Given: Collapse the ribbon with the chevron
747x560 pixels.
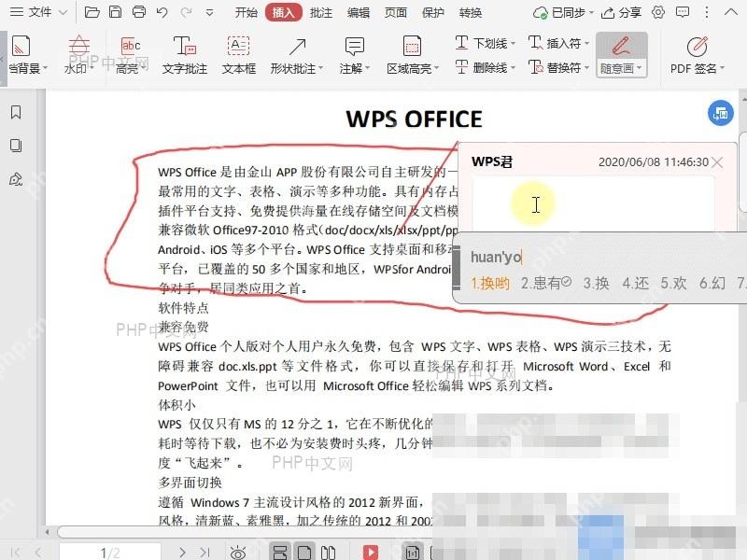Looking at the screenshot, I should pyautogui.click(x=731, y=12).
